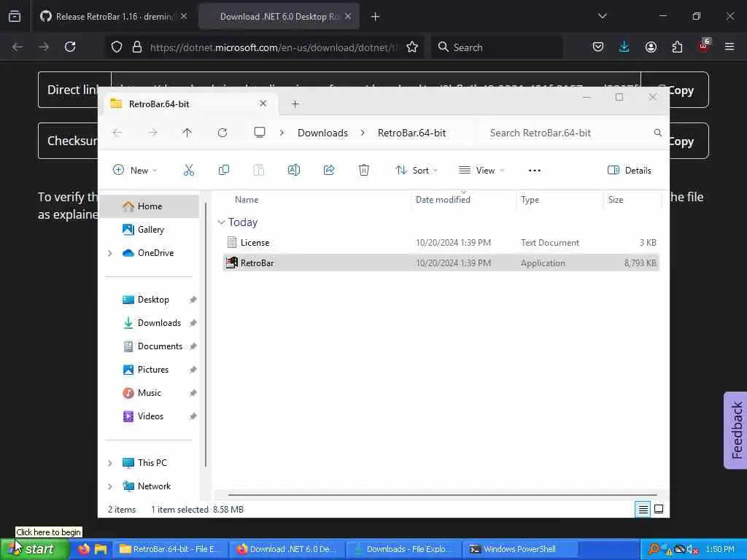The image size is (747, 560).
Task: Collapse the Today group
Action: [x=222, y=222]
